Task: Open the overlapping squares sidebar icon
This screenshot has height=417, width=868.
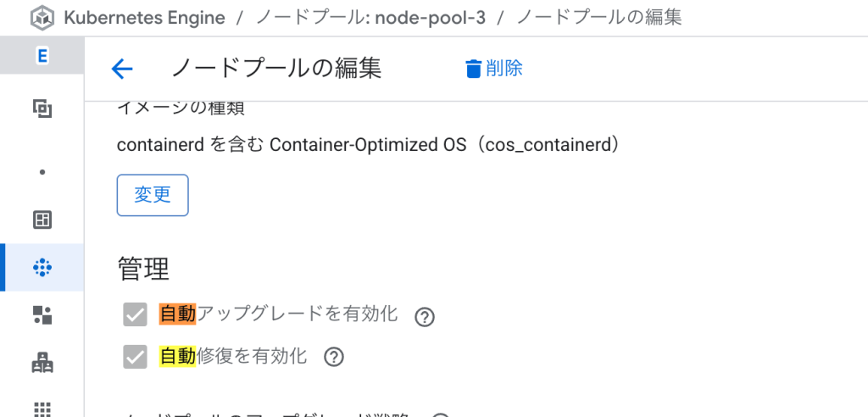Action: point(42,108)
